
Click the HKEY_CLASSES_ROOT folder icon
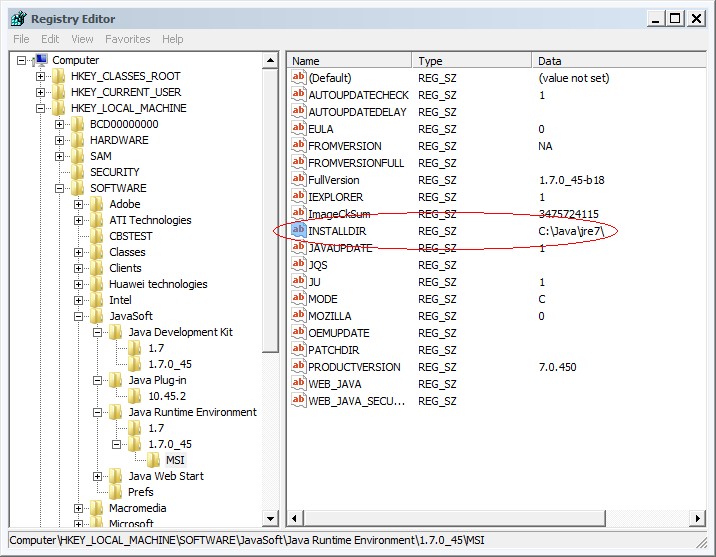(58, 76)
